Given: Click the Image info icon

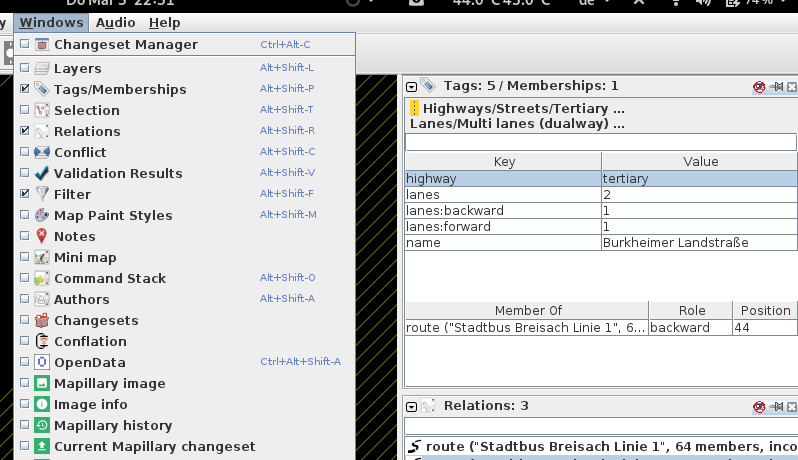Looking at the screenshot, I should point(42,404).
